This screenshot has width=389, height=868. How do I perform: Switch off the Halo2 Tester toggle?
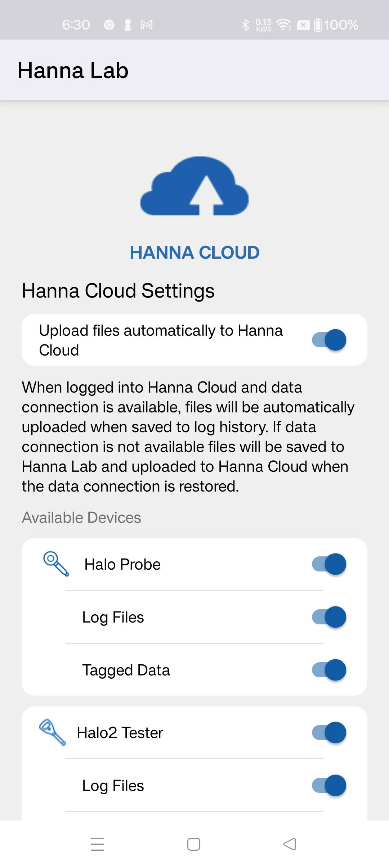[x=329, y=732]
